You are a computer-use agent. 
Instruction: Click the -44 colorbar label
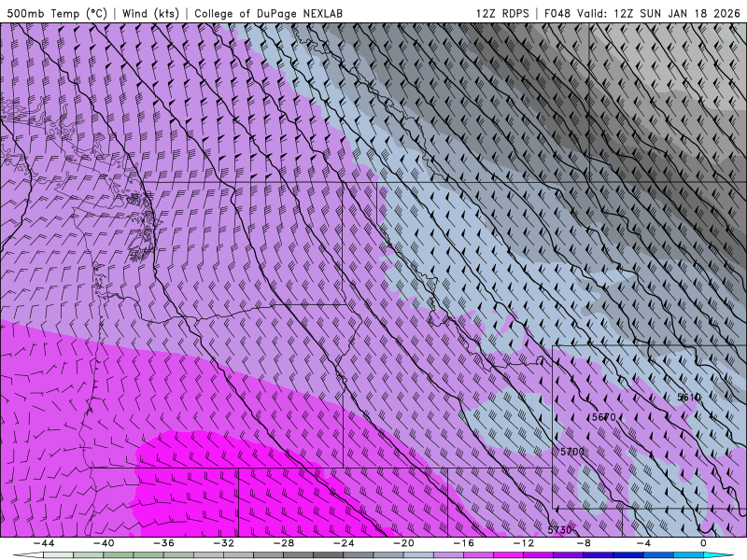[x=43, y=543]
